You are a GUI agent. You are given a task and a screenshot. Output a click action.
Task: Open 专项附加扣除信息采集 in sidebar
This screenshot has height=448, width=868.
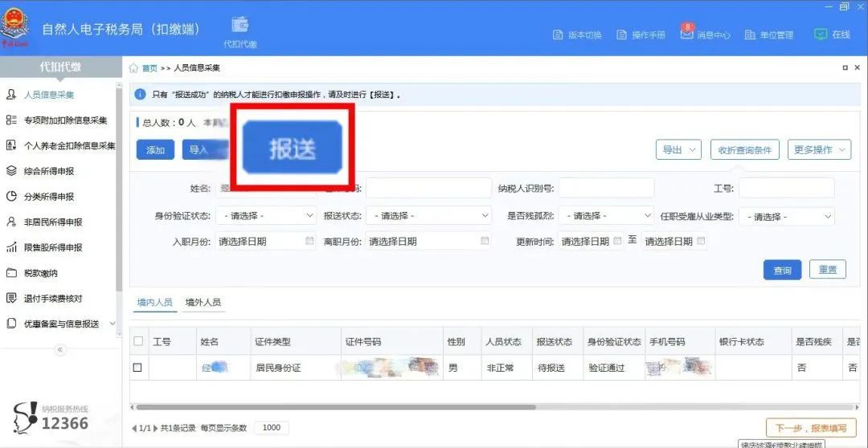point(65,120)
